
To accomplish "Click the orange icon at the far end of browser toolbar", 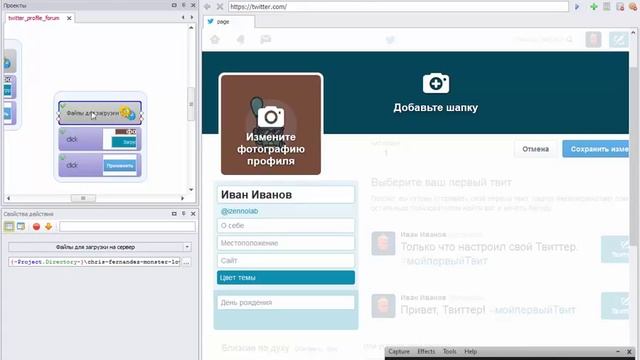I will click(633, 7).
